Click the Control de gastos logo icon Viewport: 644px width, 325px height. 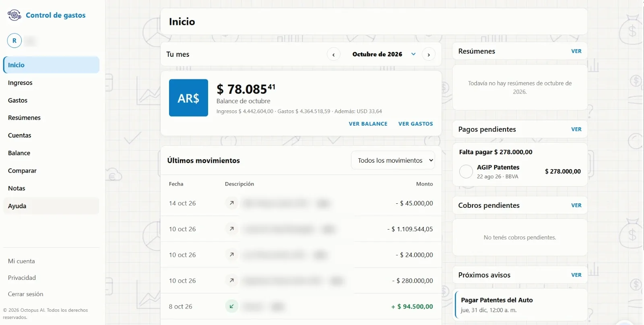point(14,15)
